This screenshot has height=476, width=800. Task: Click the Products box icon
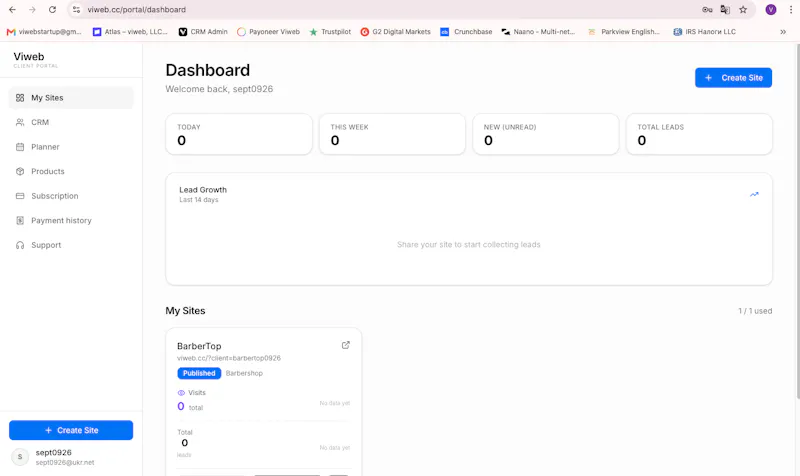coord(20,171)
